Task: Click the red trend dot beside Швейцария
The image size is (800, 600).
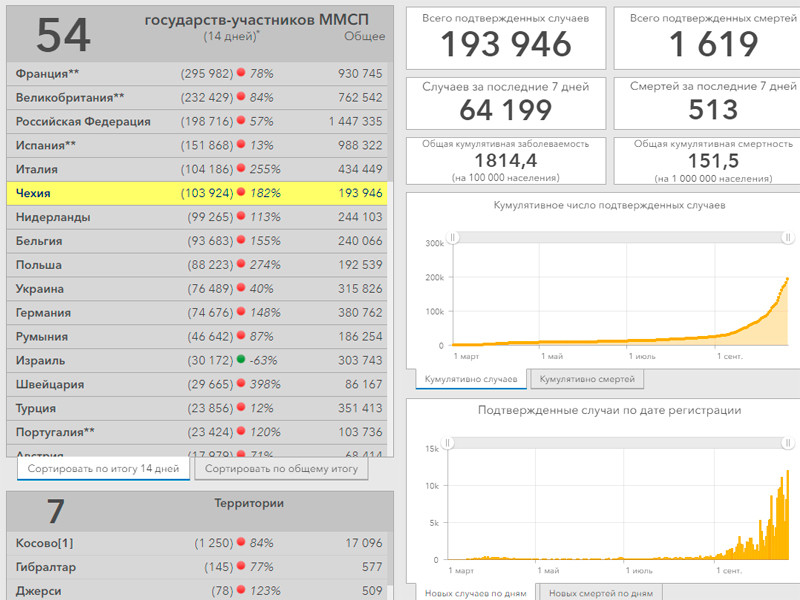Action: tap(241, 384)
